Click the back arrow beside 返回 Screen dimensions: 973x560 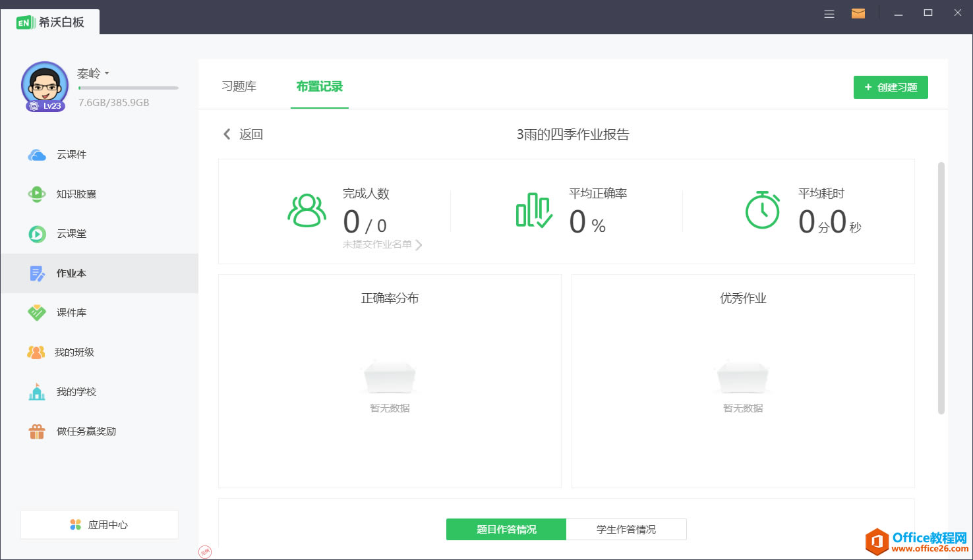227,134
